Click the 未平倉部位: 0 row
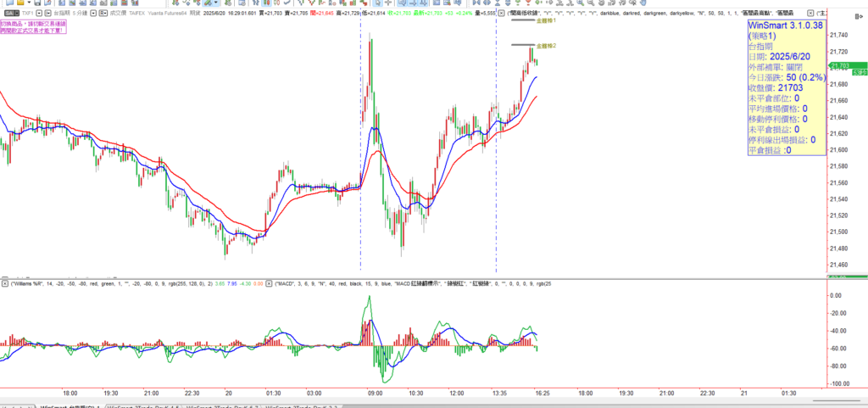The height and width of the screenshot is (408, 868). tap(776, 98)
